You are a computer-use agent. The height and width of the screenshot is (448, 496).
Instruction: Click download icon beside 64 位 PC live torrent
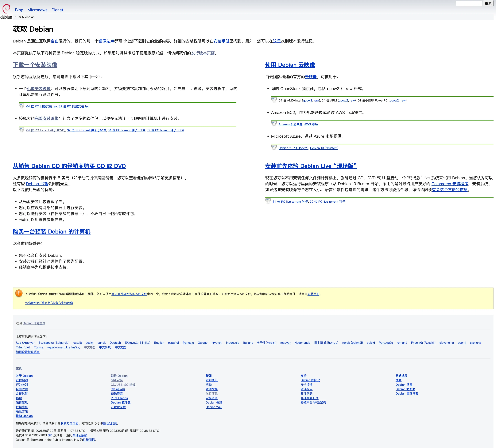coord(268,201)
